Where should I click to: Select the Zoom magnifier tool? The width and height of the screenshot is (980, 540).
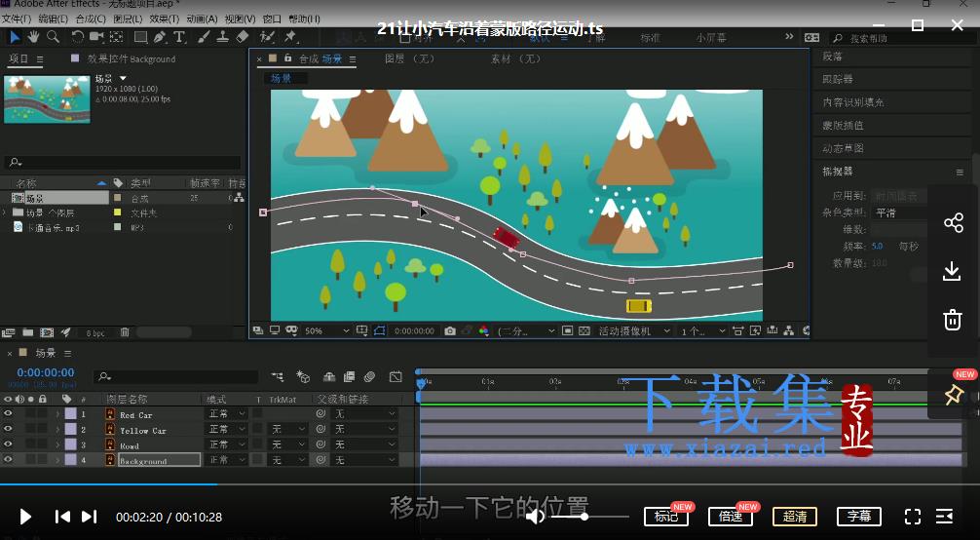coord(54,37)
